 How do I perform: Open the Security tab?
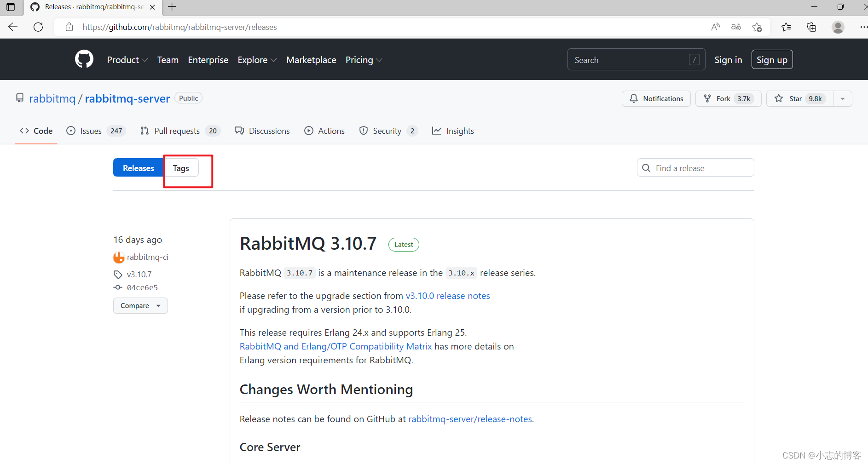pos(388,131)
